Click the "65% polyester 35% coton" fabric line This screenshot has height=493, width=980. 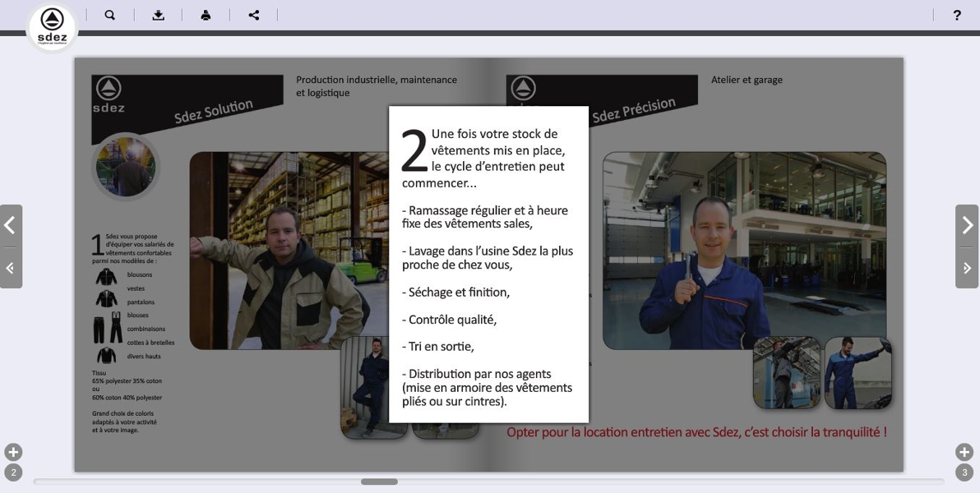[x=127, y=380]
